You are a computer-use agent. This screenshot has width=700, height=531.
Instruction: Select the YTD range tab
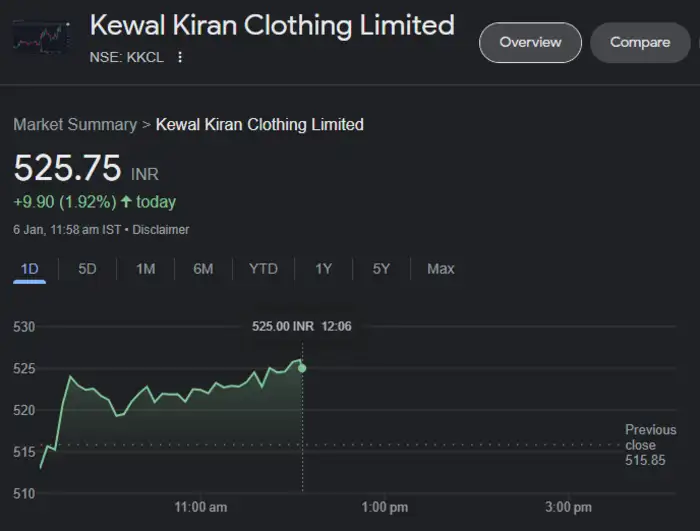coord(263,269)
